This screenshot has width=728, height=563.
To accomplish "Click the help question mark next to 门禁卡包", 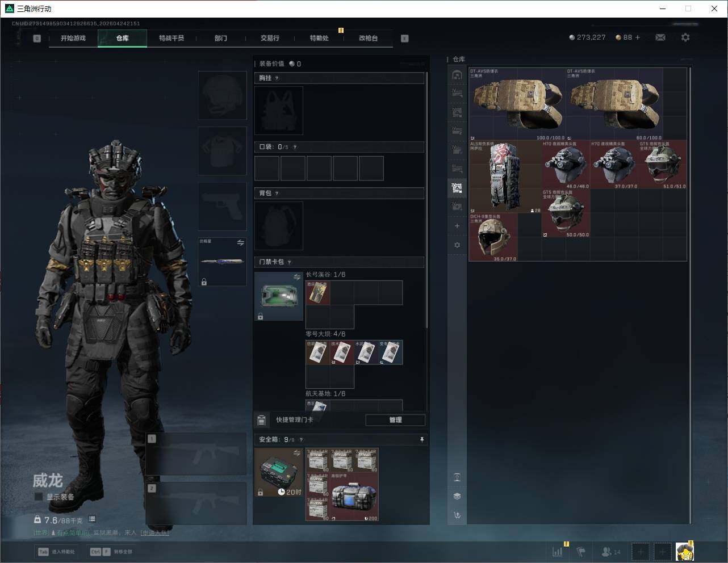I will pyautogui.click(x=290, y=262).
